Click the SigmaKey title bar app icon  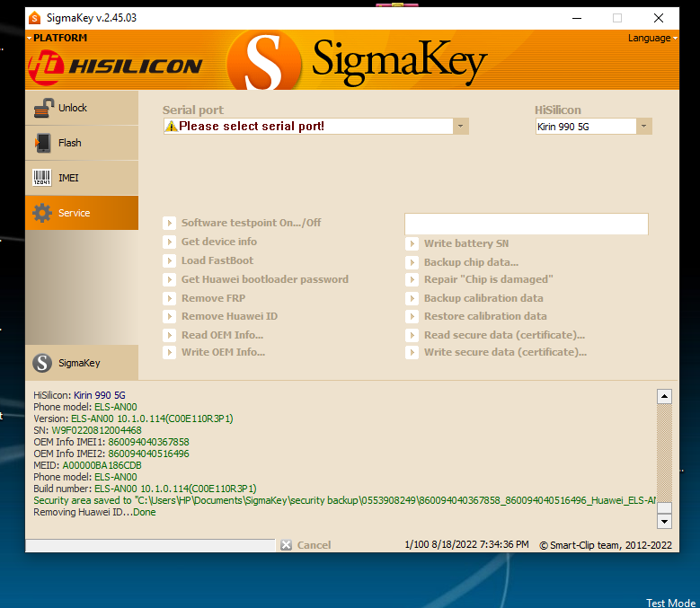click(x=35, y=18)
